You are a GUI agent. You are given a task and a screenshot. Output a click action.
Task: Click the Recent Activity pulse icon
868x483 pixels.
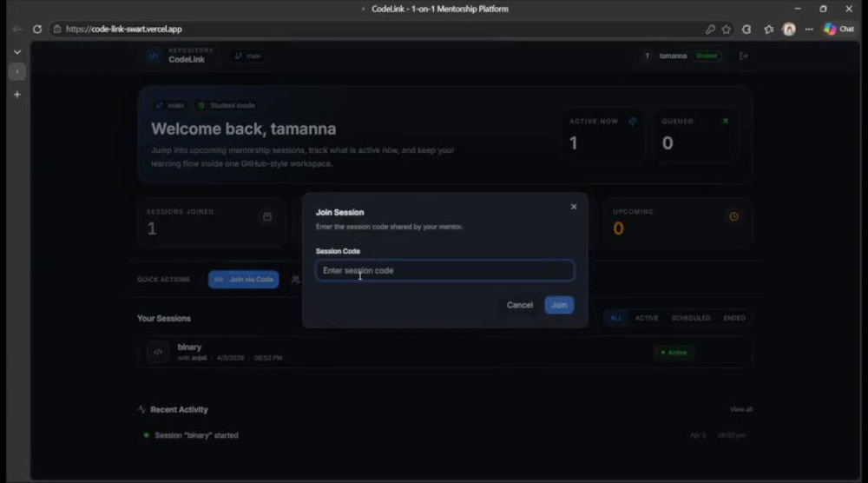pyautogui.click(x=141, y=409)
